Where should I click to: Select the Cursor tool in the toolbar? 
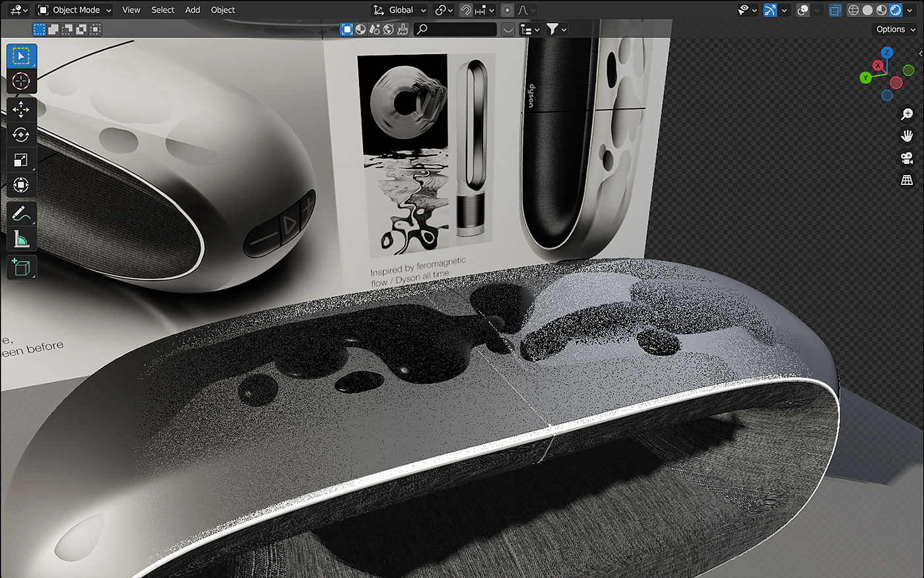[21, 81]
